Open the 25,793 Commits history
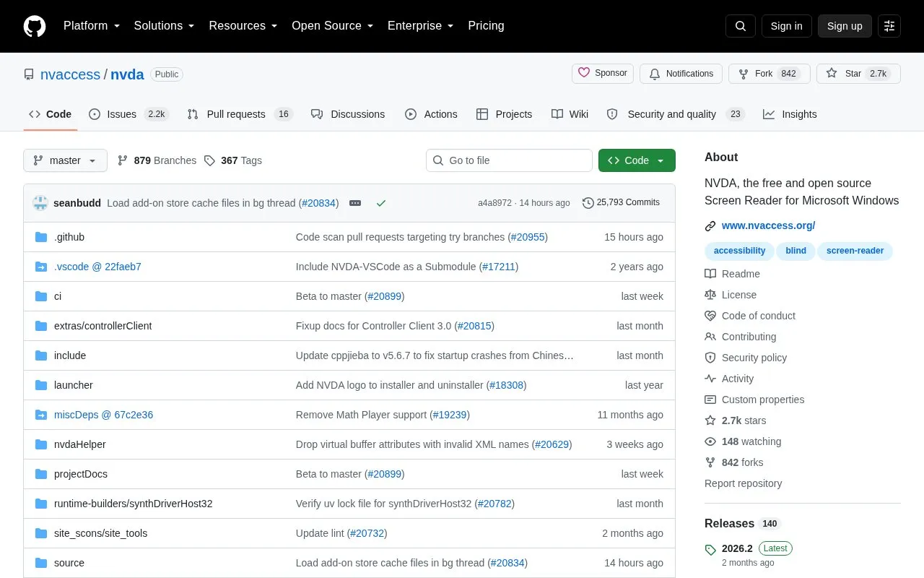This screenshot has width=924, height=578. click(x=621, y=202)
